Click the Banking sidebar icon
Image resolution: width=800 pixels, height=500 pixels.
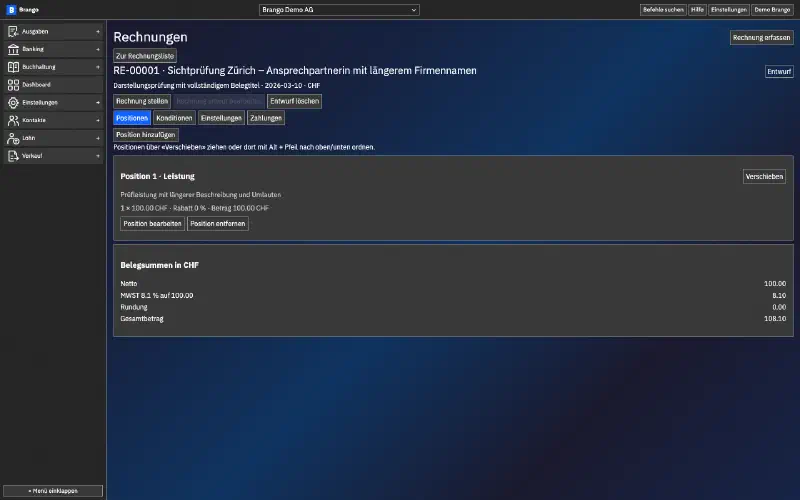pyautogui.click(x=13, y=49)
